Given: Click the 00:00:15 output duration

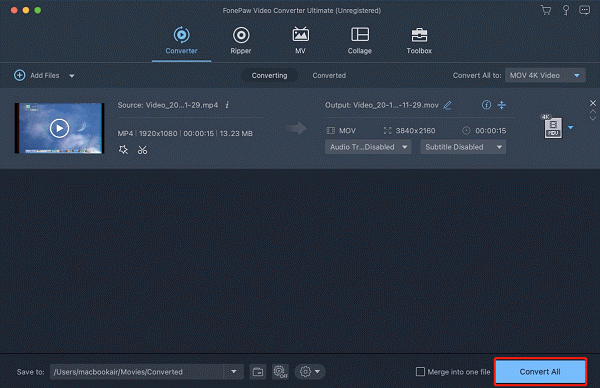Looking at the screenshot, I should 491,131.
